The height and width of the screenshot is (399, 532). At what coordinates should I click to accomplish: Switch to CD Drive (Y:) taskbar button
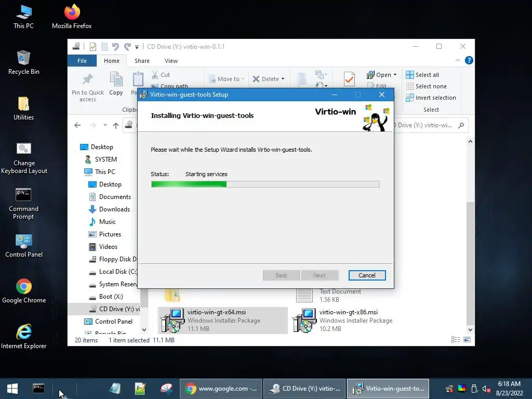[304, 389]
